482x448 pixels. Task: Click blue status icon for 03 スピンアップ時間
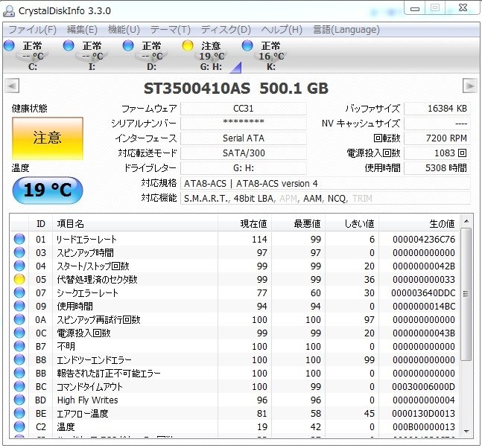pyautogui.click(x=19, y=252)
